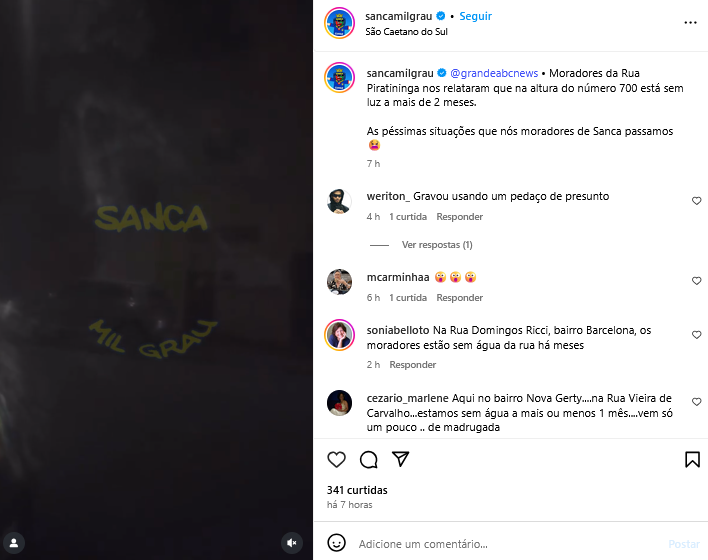Expand Ver respostas (1) replies

437,245
